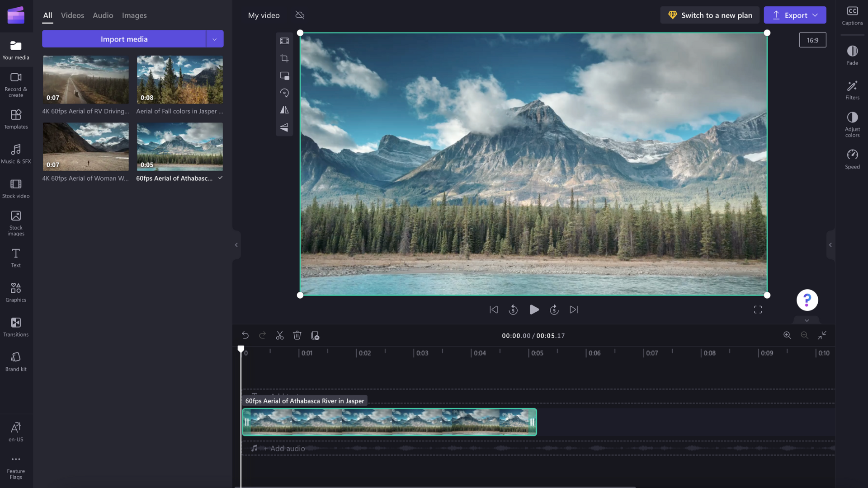The image size is (868, 488).
Task: Switch to the Videos tab
Action: coord(72,15)
